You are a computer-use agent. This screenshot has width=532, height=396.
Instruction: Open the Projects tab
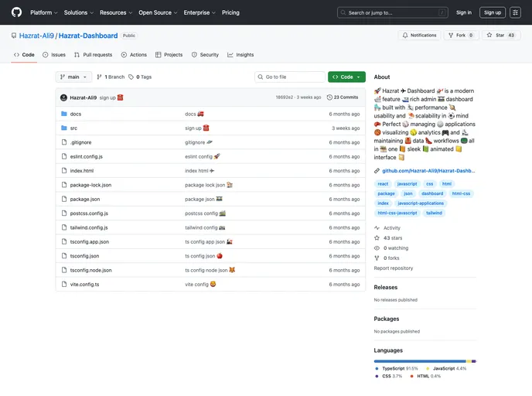169,55
